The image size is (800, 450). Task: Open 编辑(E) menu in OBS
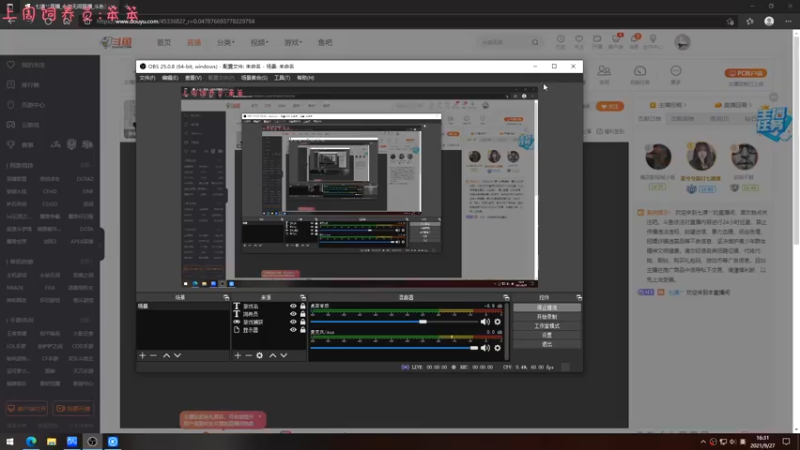(170, 78)
